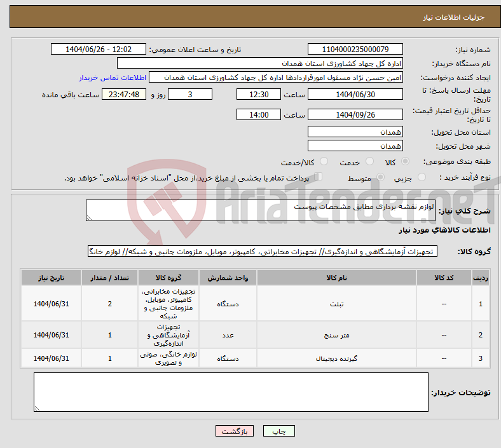Image resolution: width=501 pixels, height=448 pixels.
Task: Click the response deadline date 1404/06/30 field
Action: (355, 94)
